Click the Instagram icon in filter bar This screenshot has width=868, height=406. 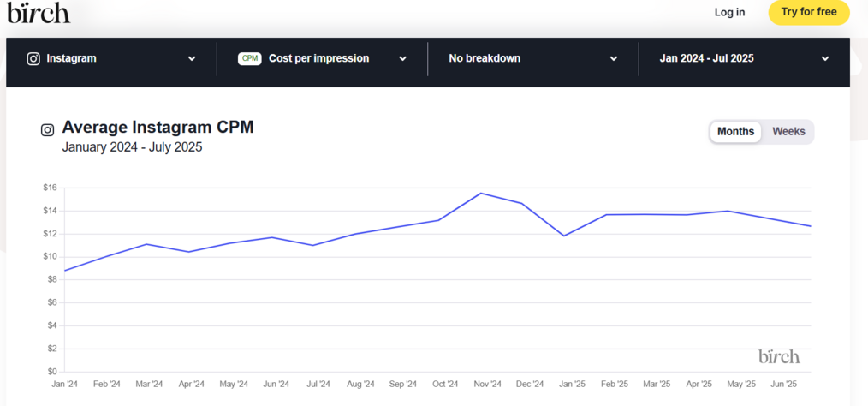[x=33, y=59]
